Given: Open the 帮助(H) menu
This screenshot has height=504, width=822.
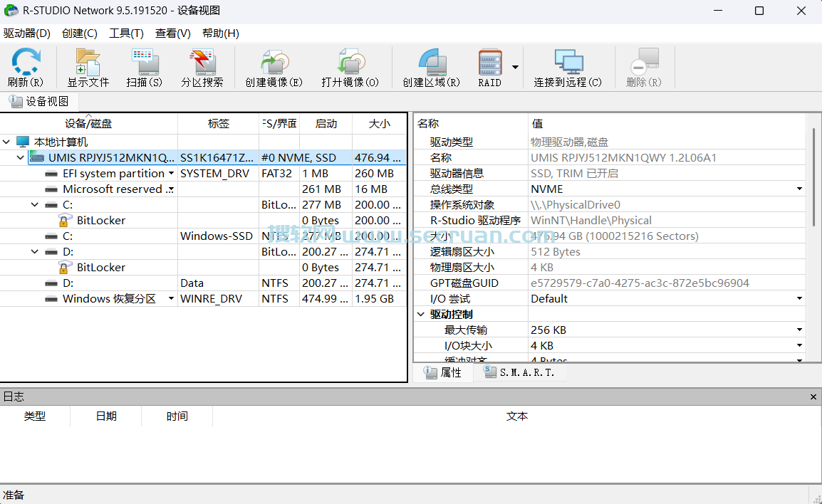Looking at the screenshot, I should click(221, 33).
